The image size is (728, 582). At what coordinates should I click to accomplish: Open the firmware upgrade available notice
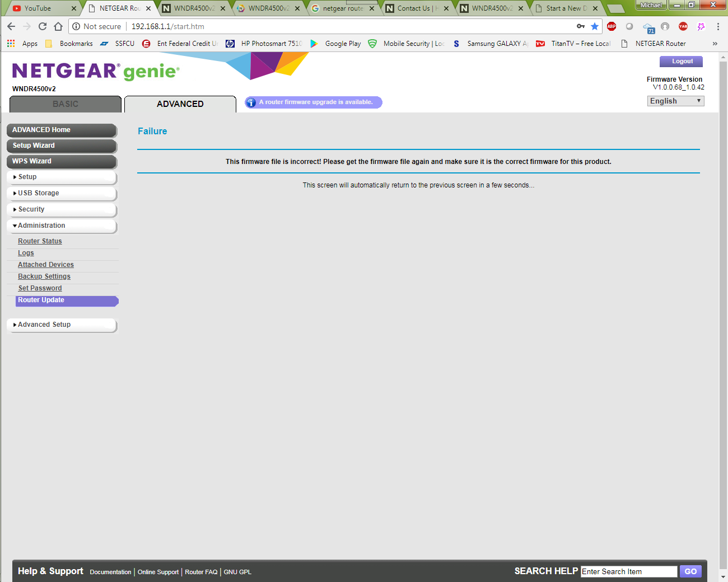pos(314,102)
